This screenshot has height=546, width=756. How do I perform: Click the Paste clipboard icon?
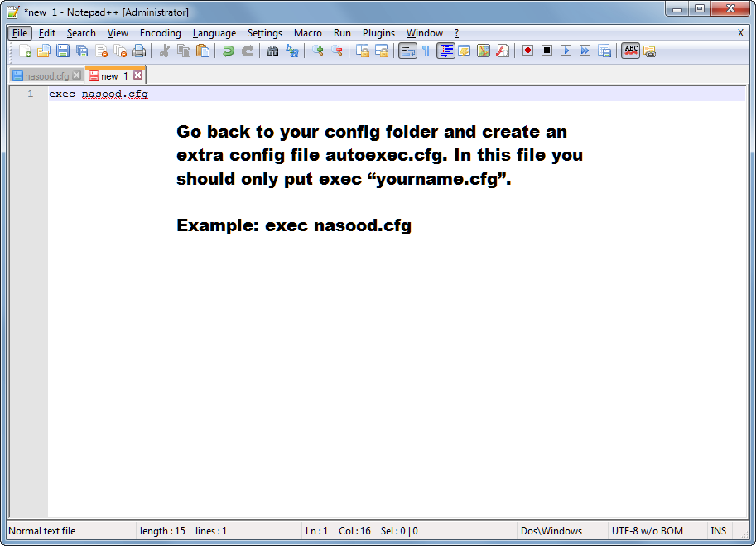[x=203, y=51]
